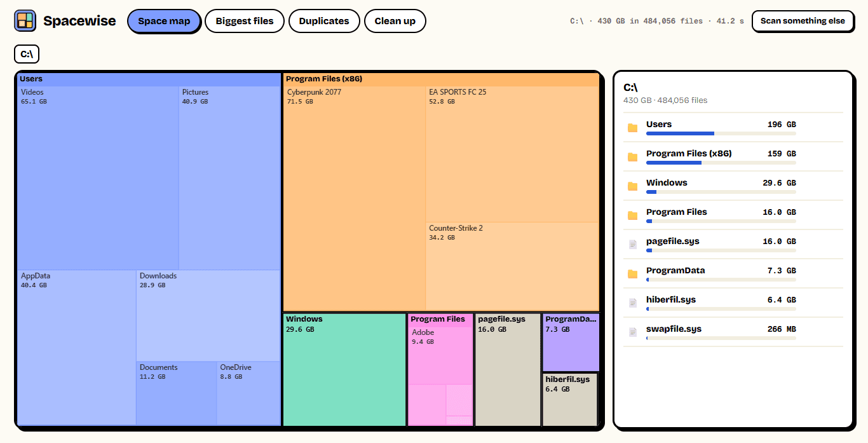Click the Users folder icon in list

[632, 128]
